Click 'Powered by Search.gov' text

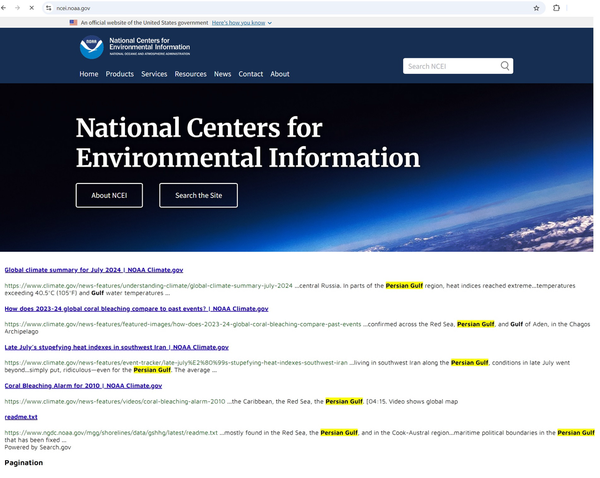click(38, 447)
